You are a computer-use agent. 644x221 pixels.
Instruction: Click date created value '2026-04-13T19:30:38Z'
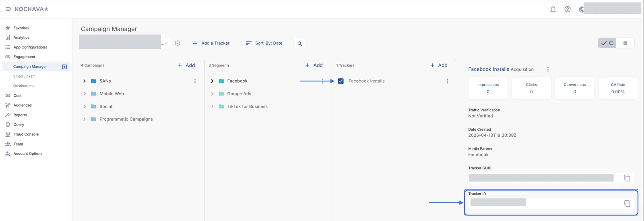(492, 136)
